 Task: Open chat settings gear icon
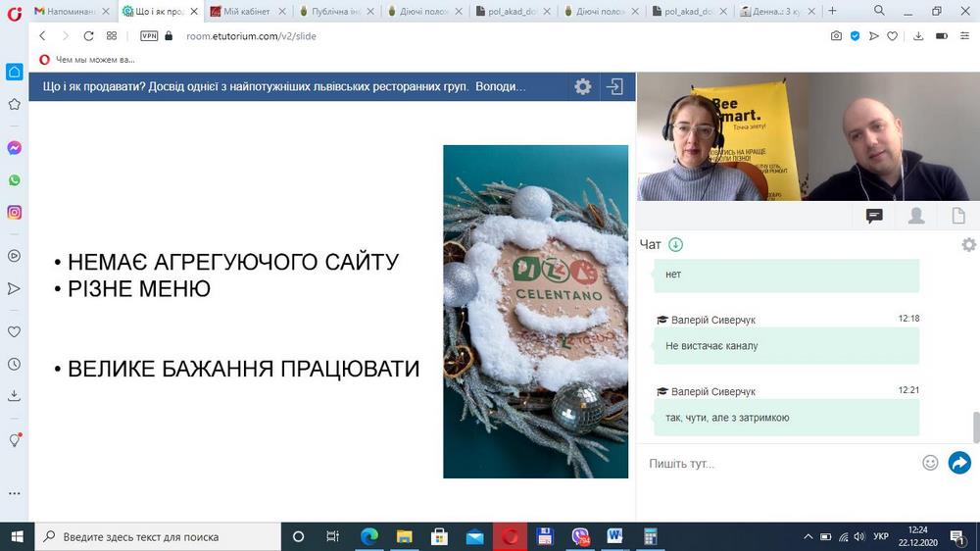tap(968, 245)
